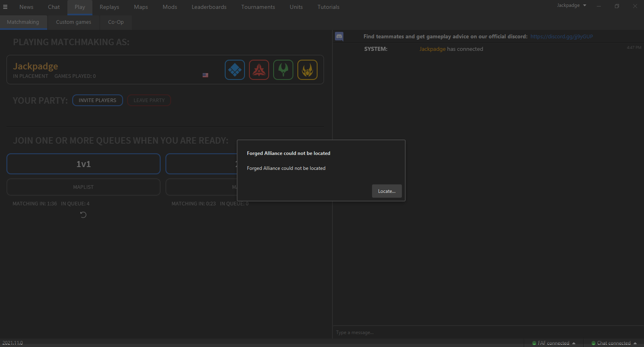
Task: Open the Jackpadge user dropdown
Action: 571,5
